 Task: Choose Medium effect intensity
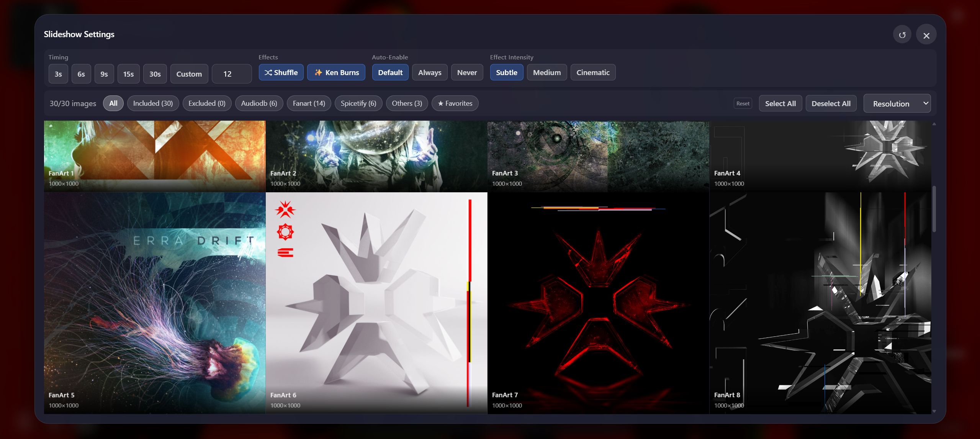click(546, 72)
